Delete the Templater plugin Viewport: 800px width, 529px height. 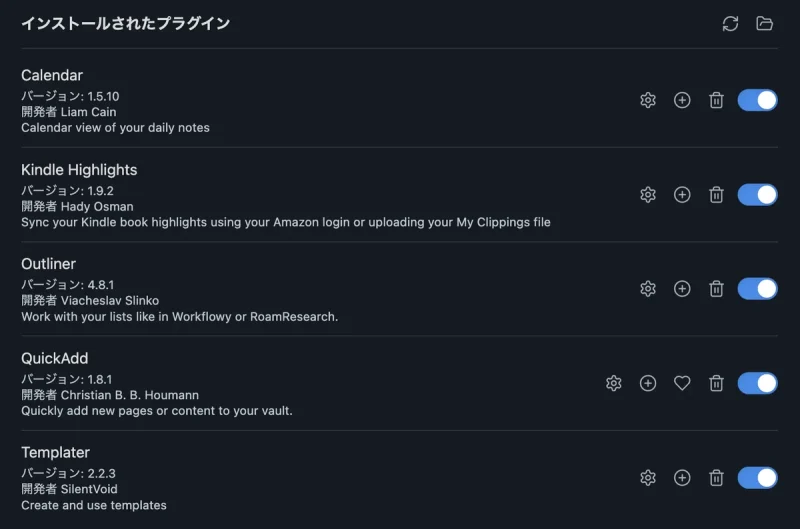[x=716, y=477]
